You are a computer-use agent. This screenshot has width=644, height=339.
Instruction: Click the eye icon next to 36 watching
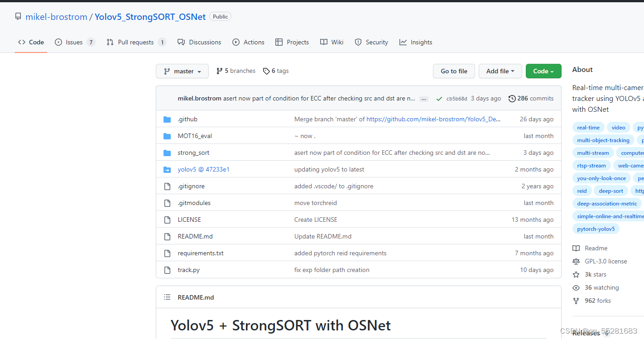pyautogui.click(x=576, y=287)
